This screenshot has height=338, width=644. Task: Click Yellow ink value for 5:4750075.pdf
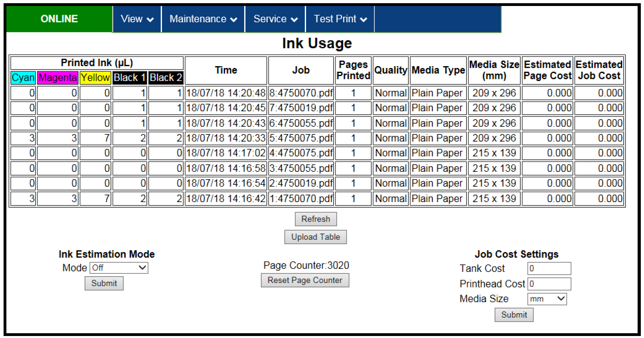point(95,138)
